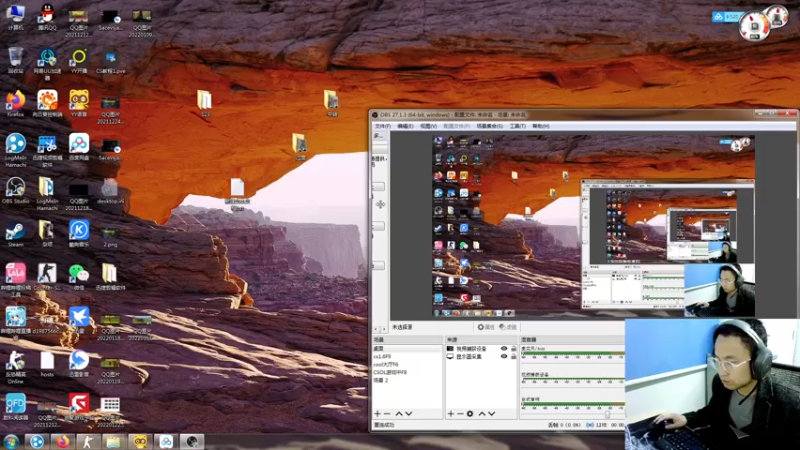
Task: Add a new scene with plus button
Action: [378, 414]
